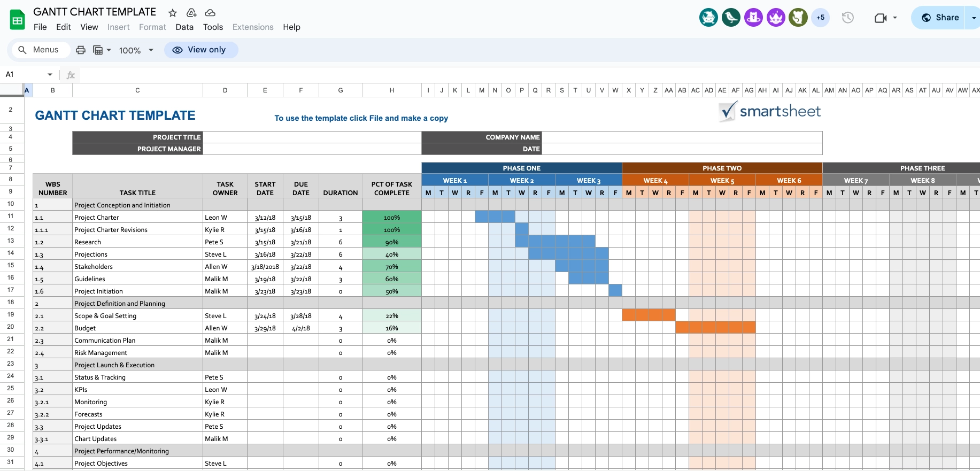The height and width of the screenshot is (471, 980).
Task: Click the dark green bird collaborator avatar
Action: (x=731, y=18)
